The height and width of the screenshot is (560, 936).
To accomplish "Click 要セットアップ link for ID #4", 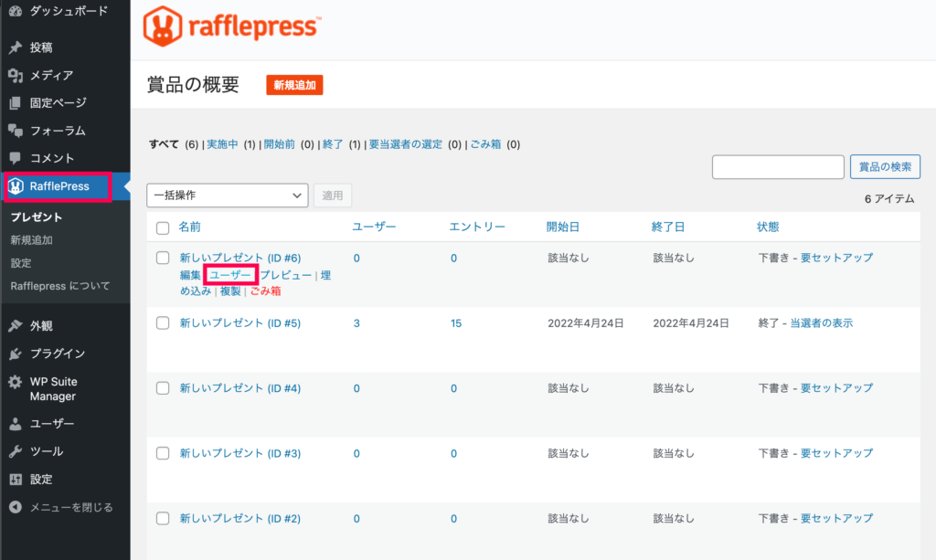I will click(x=836, y=388).
